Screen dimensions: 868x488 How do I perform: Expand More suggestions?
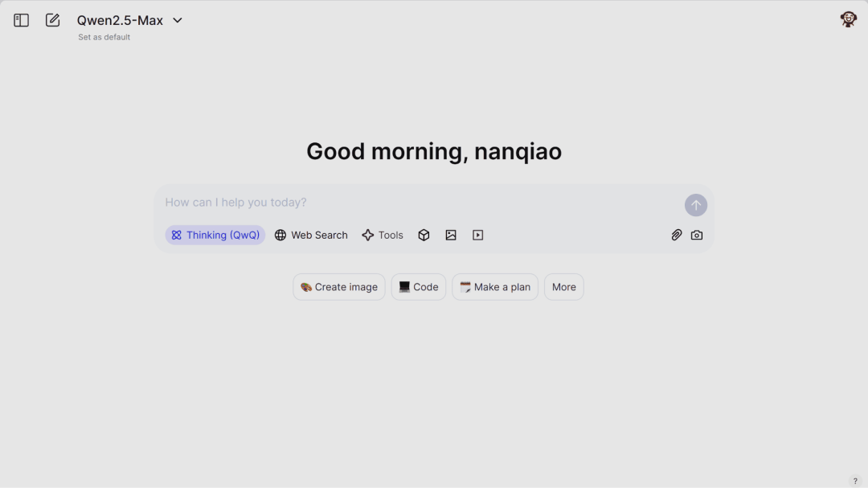coord(564,287)
